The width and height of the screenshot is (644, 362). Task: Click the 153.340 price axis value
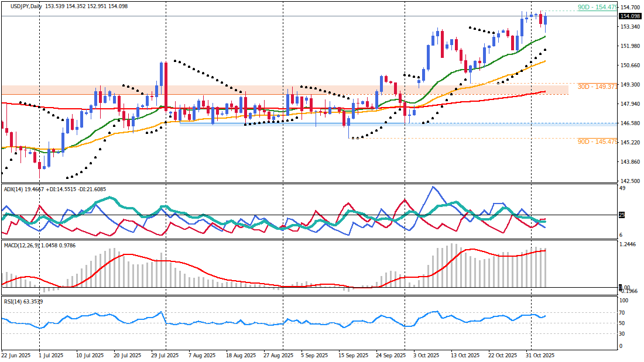click(631, 27)
